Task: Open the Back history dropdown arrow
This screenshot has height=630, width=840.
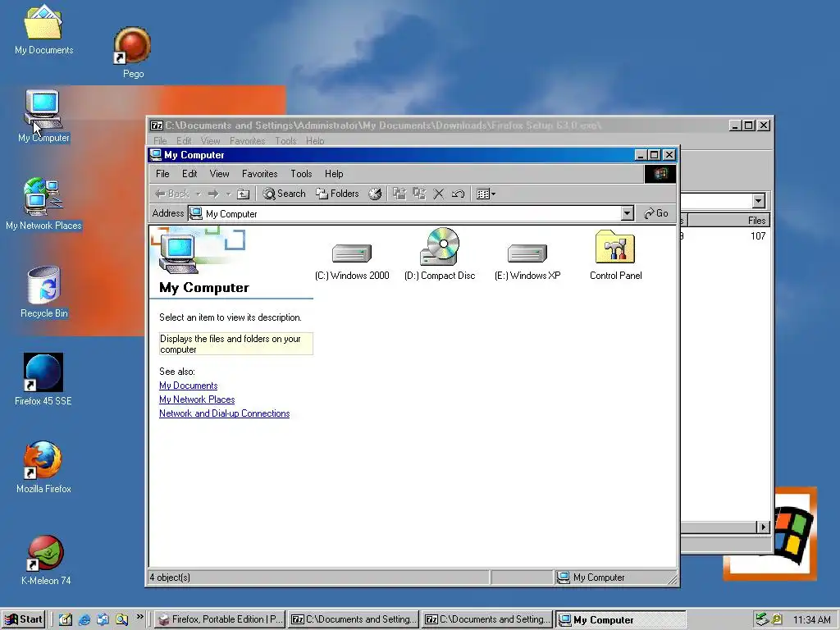Action: click(x=198, y=194)
